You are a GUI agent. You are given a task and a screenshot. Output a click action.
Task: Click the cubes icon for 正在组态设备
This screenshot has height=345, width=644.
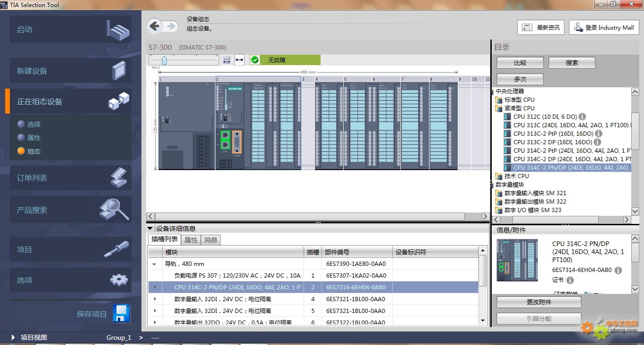tap(119, 101)
